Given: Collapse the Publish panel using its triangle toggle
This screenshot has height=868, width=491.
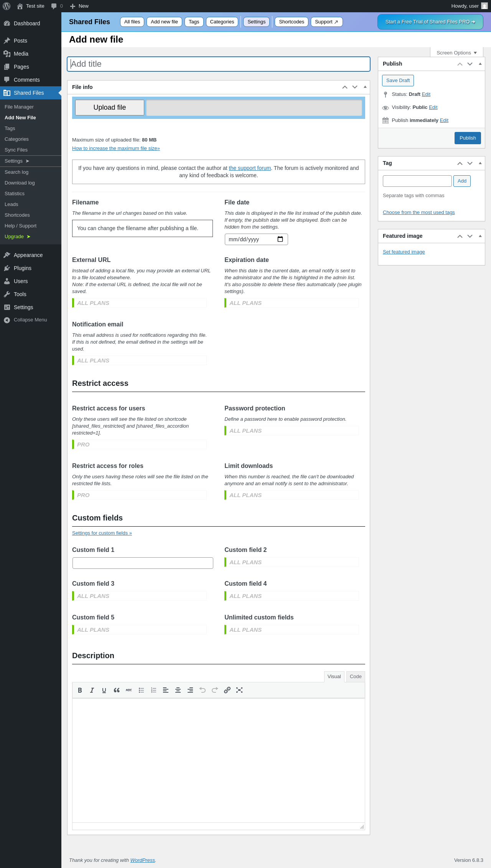Looking at the screenshot, I should [480, 64].
